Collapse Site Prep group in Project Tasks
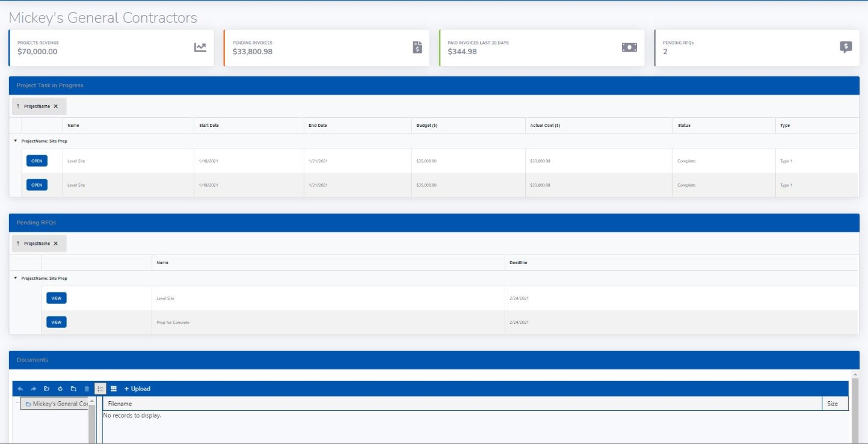868x444 pixels. point(15,141)
